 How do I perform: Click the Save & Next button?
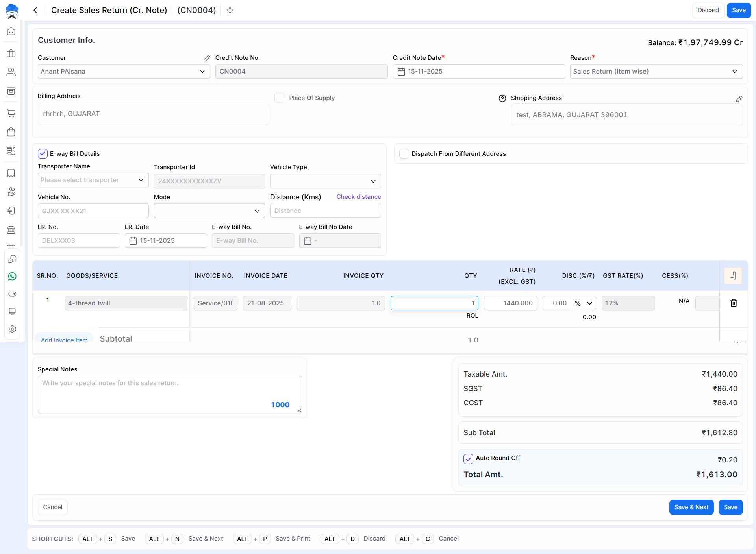[x=691, y=507]
